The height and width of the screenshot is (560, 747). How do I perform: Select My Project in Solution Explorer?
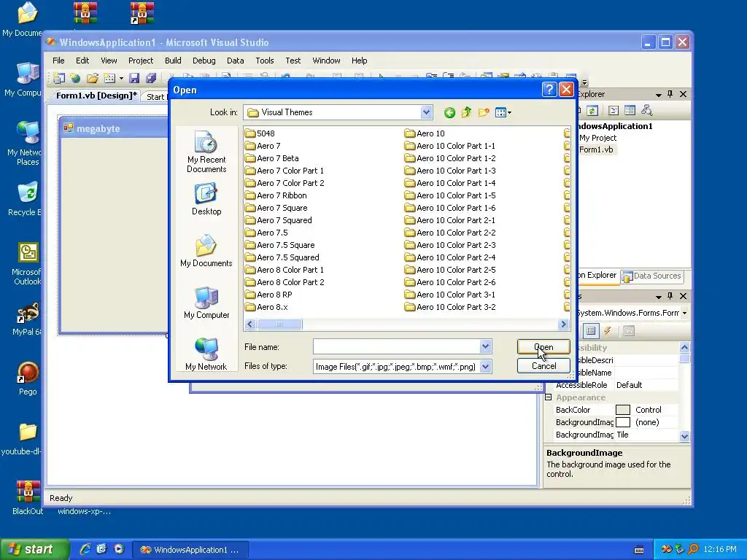coord(597,138)
